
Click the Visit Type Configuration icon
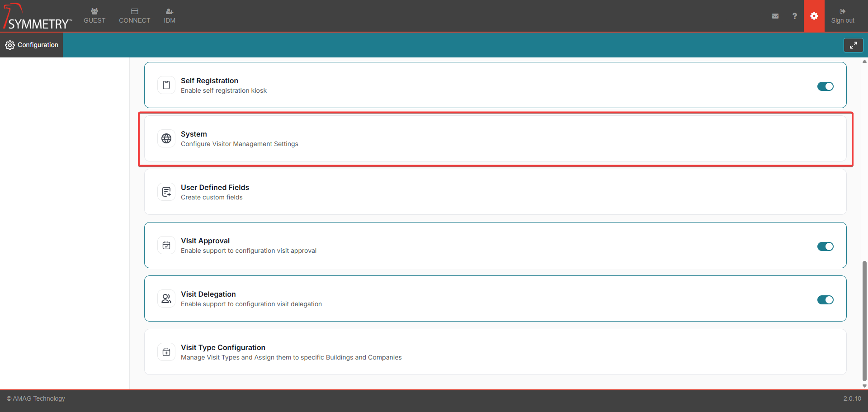pos(166,352)
